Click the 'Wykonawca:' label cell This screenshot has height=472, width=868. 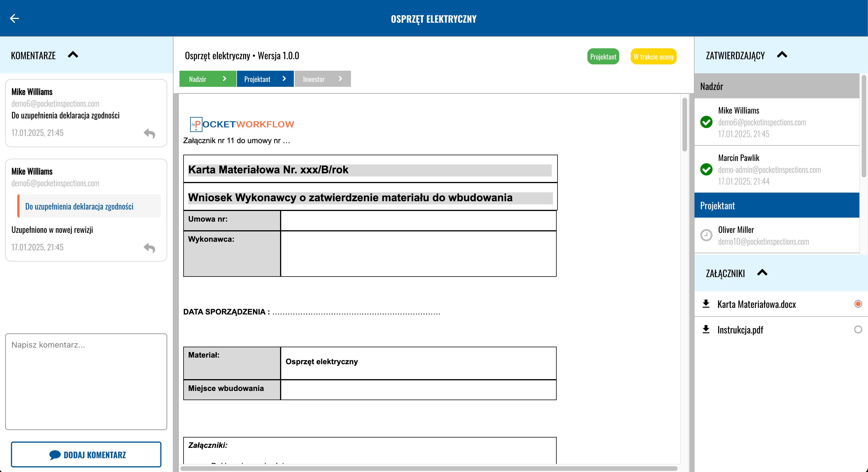232,254
